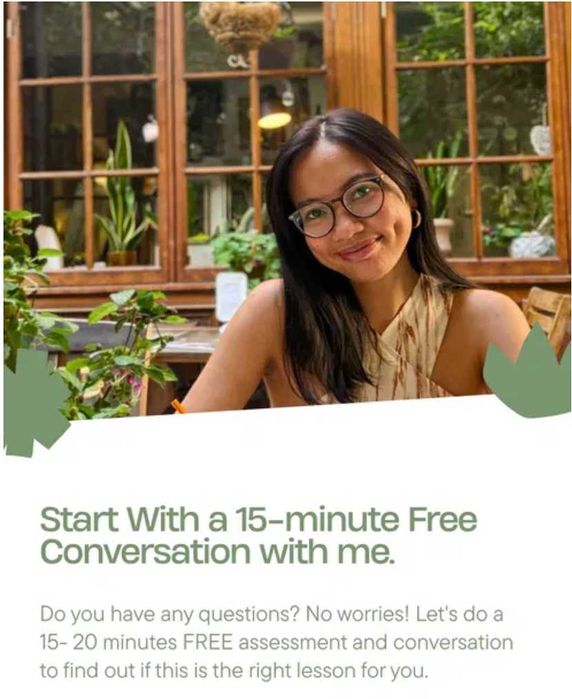Select the woman's portrait photo
Screen dimensions: 572x699
287,210
